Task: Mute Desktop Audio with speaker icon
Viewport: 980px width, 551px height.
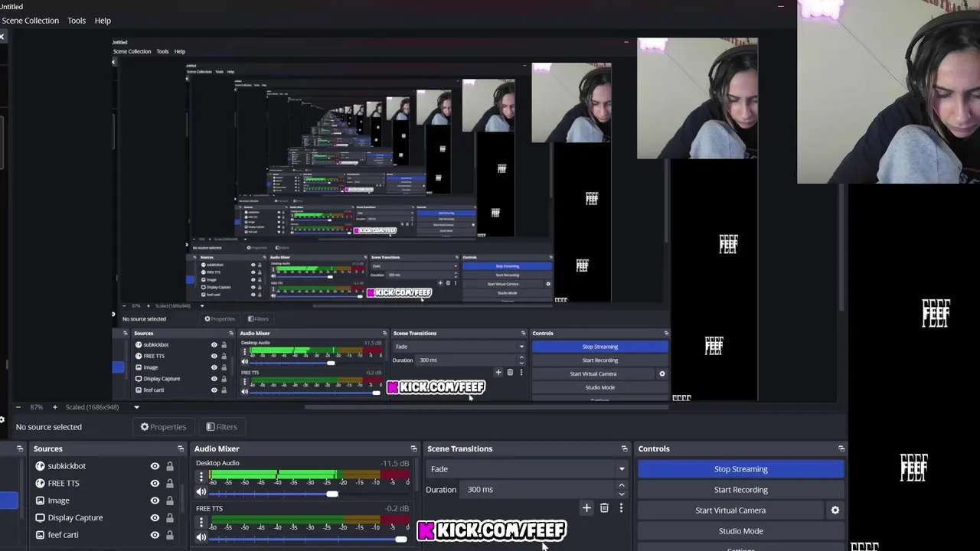Action: pos(201,493)
